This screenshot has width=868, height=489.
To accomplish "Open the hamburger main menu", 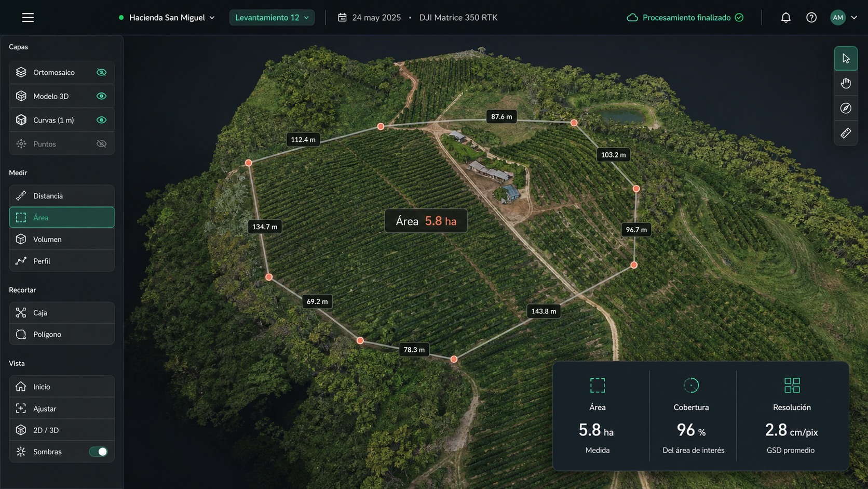I will tap(28, 18).
